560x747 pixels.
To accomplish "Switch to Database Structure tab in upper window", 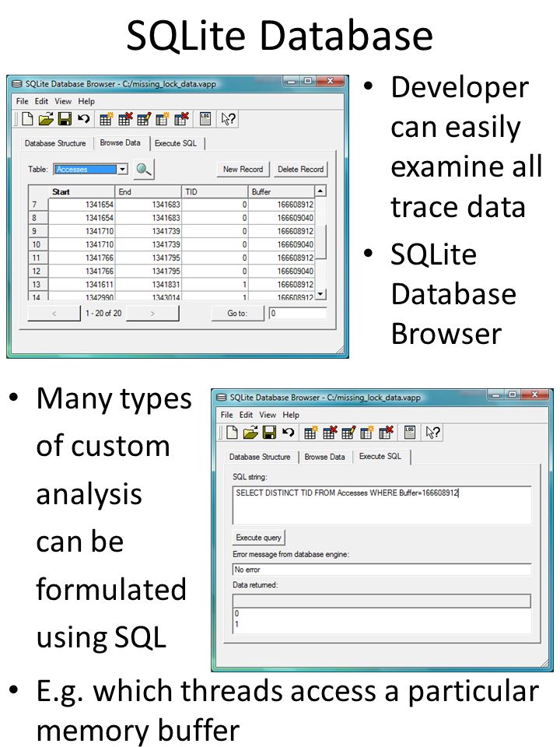I will click(55, 143).
